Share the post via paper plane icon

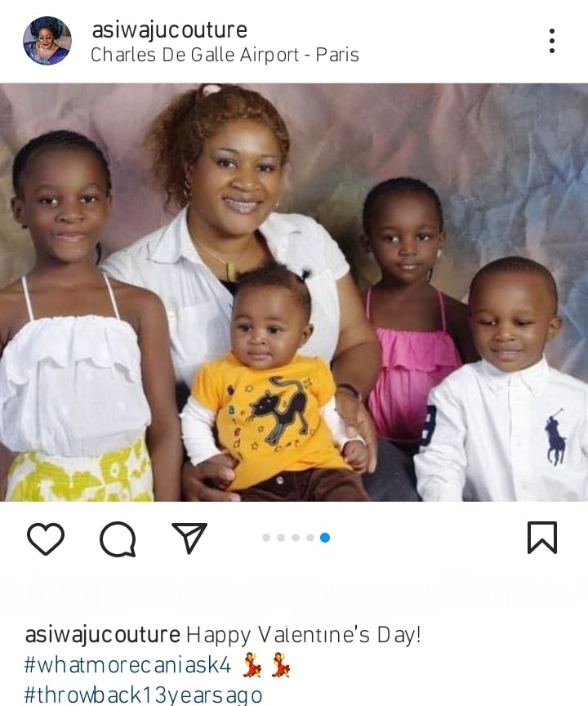tap(189, 538)
